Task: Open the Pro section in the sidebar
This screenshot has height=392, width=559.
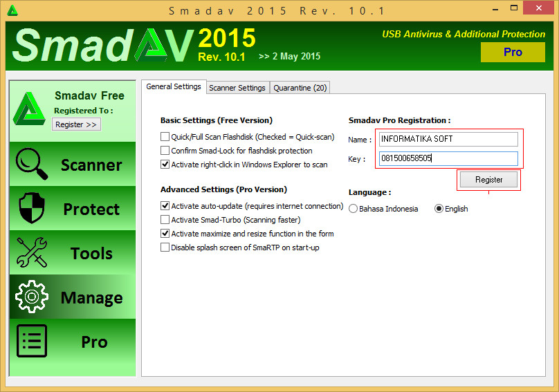Action: click(73, 341)
